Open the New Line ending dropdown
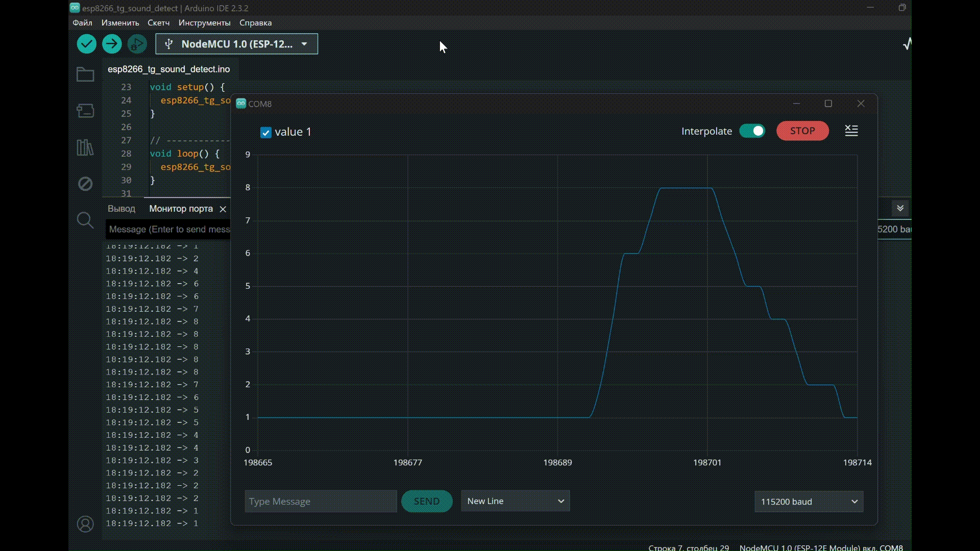 [515, 501]
